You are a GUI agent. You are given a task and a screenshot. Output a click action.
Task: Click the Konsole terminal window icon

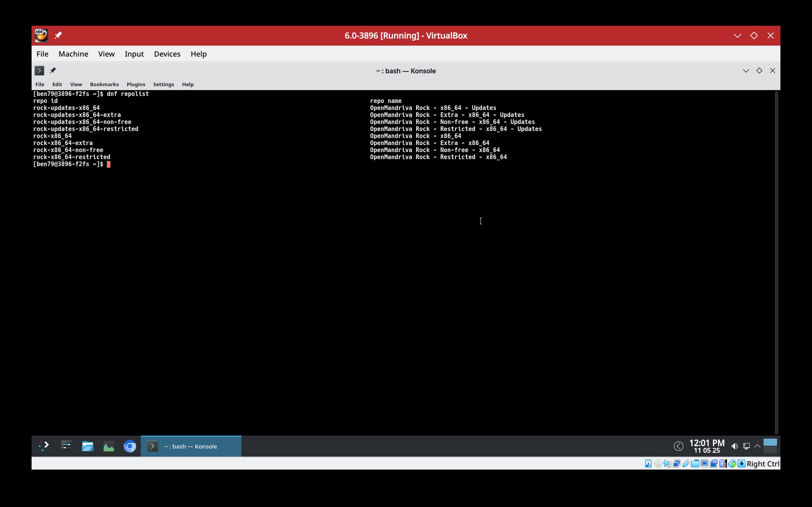tap(39, 71)
